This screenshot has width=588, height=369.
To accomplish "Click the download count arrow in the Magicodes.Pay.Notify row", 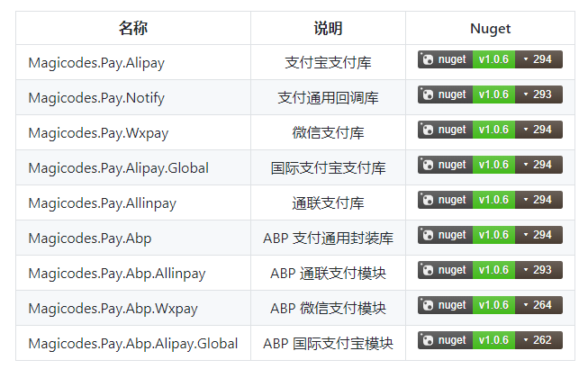I will coord(526,94).
